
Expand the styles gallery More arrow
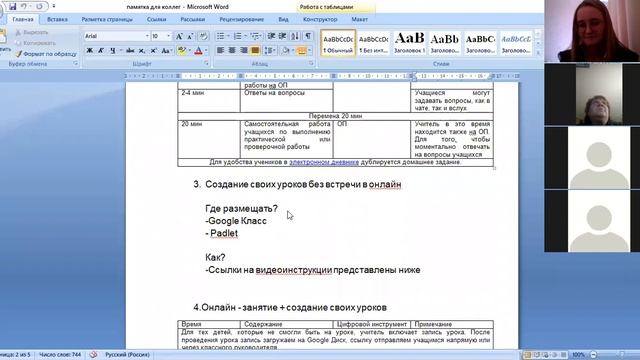(538, 53)
